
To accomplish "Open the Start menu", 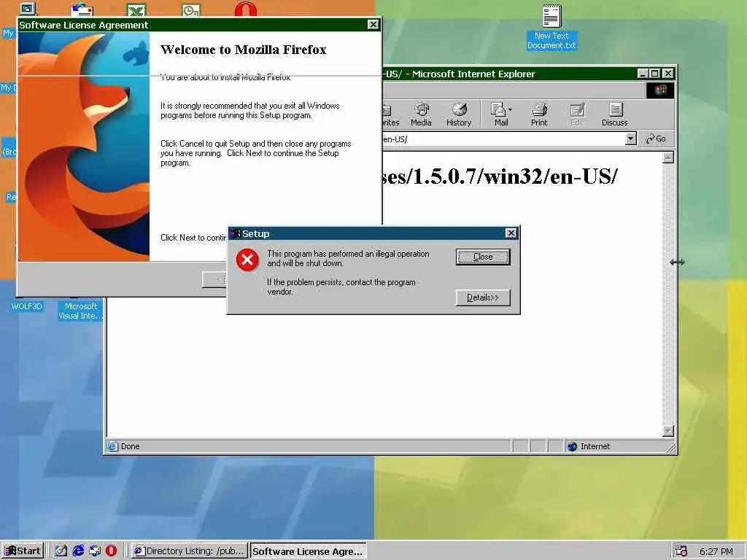I will 23,551.
